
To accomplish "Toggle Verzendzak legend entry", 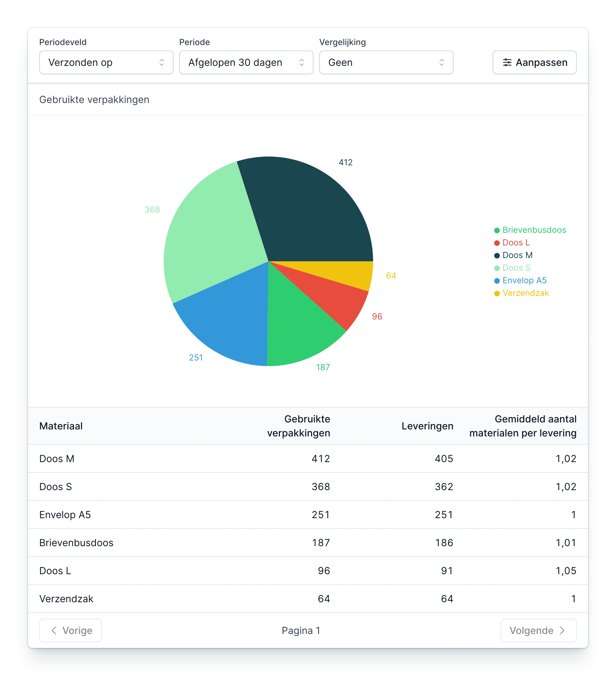I will [521, 293].
